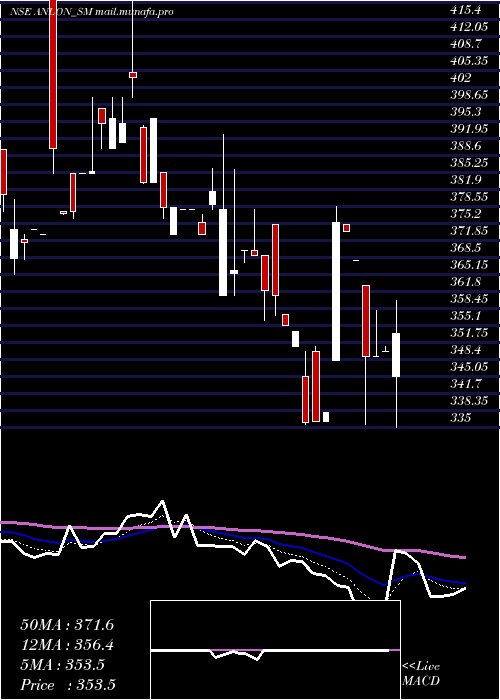Viewport: 500px width, 700px height.
Task: Click the 361.8 price axis label
Action: click(x=465, y=282)
